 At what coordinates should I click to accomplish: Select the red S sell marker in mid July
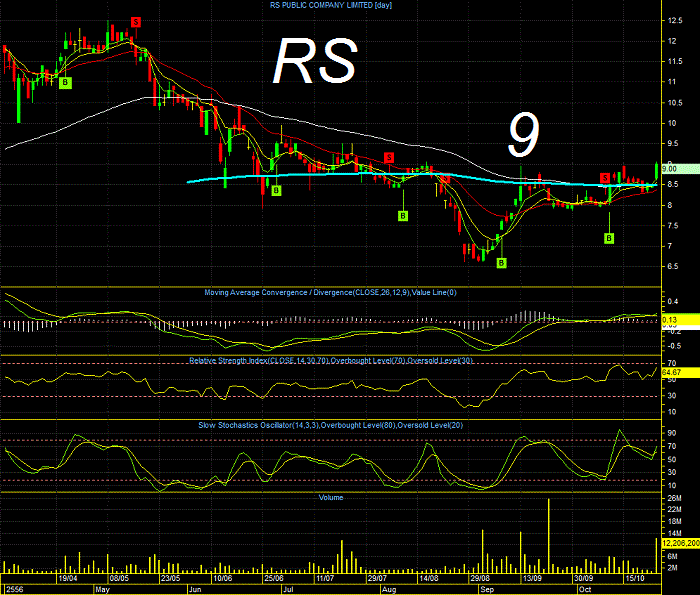click(x=389, y=158)
